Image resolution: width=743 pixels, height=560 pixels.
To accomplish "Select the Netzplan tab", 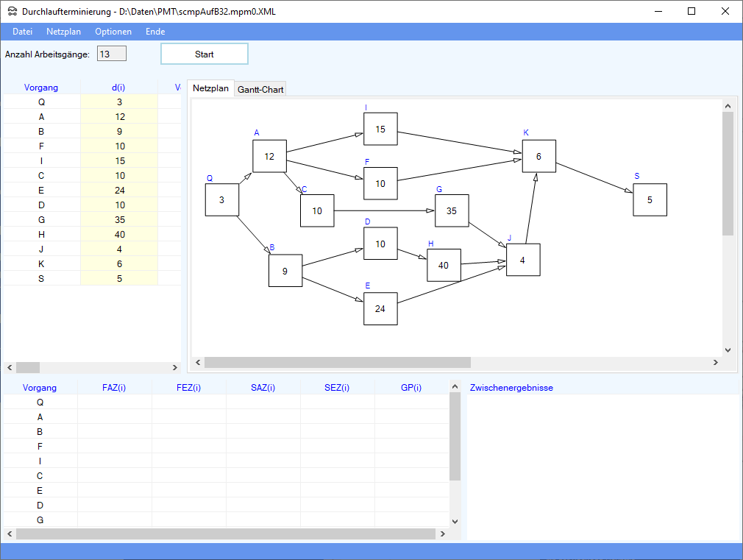I will click(x=210, y=88).
